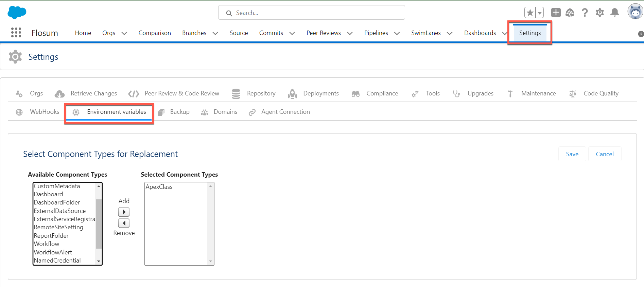
Task: Expand the Branches navigation dropdown chevron
Action: 215,33
